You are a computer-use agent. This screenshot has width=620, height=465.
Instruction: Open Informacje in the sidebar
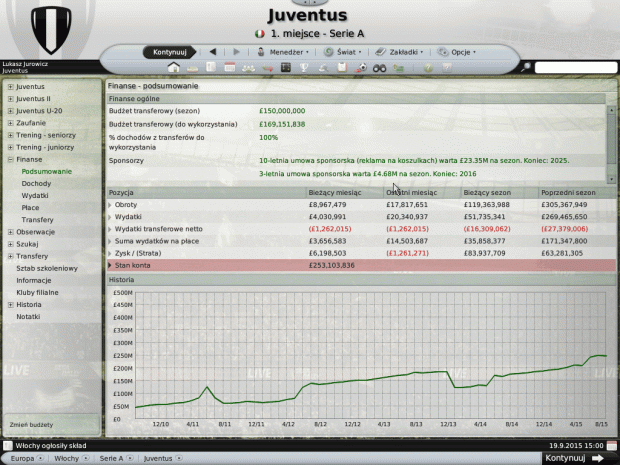[x=34, y=280]
